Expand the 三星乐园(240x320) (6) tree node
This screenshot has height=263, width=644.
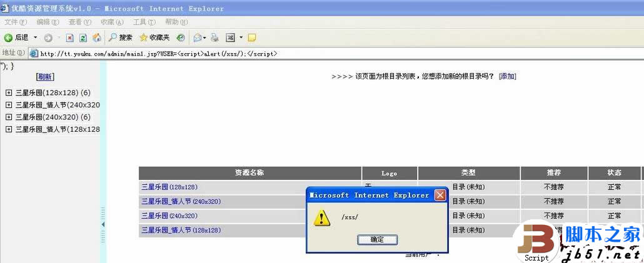click(x=9, y=117)
